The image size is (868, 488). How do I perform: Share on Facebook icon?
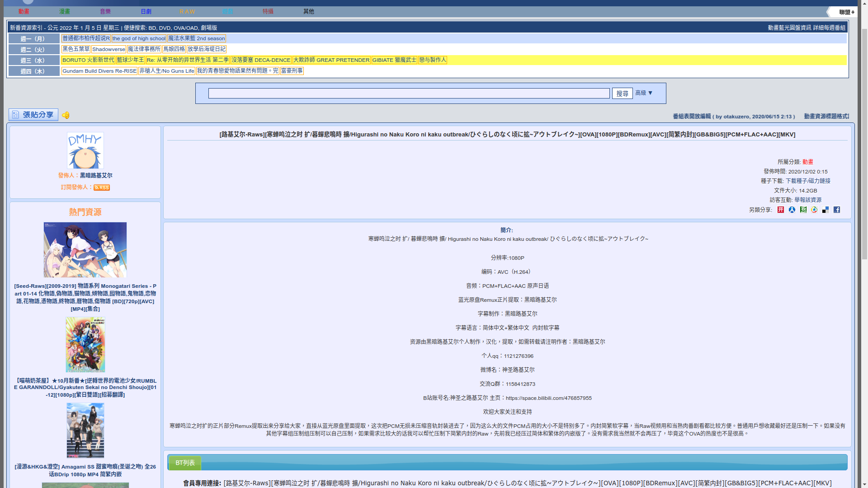coord(837,210)
